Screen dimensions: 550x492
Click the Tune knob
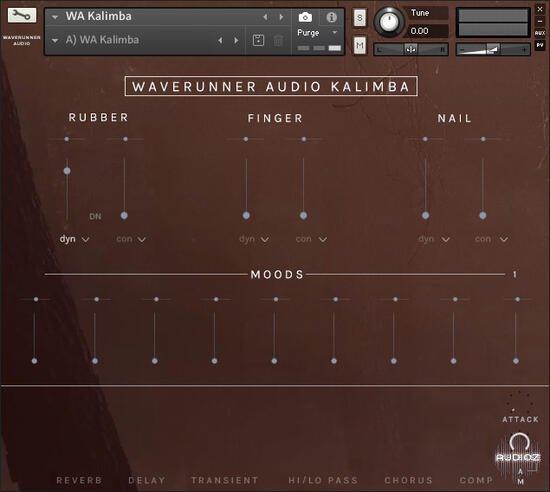(x=389, y=21)
